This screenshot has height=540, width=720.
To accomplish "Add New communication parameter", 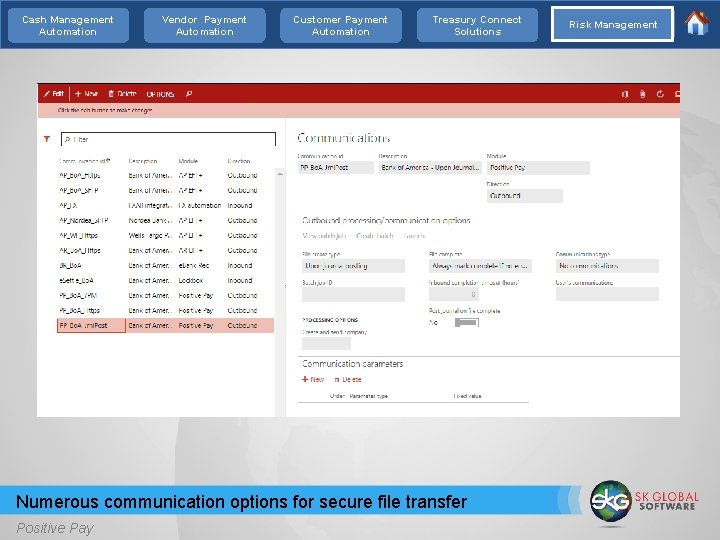I will point(313,379).
